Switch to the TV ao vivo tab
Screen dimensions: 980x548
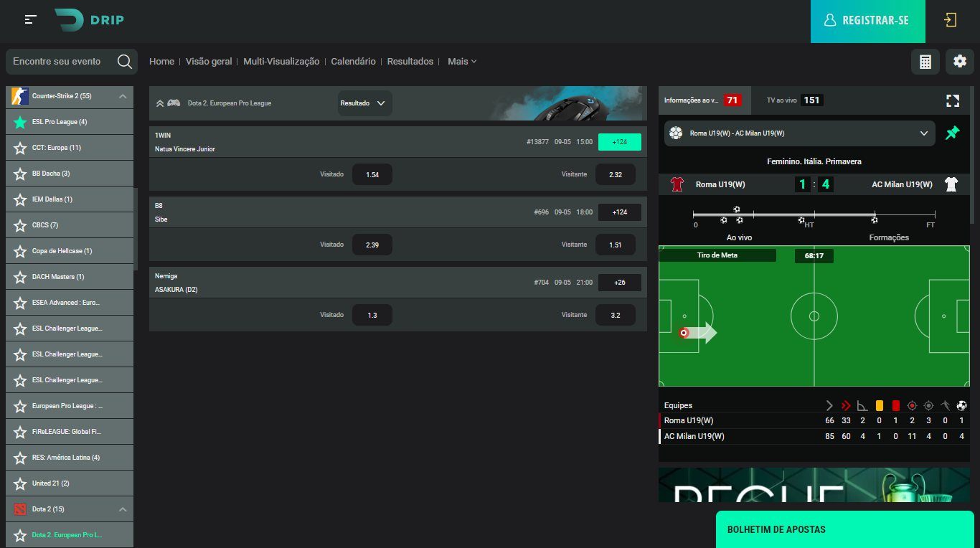tap(793, 100)
